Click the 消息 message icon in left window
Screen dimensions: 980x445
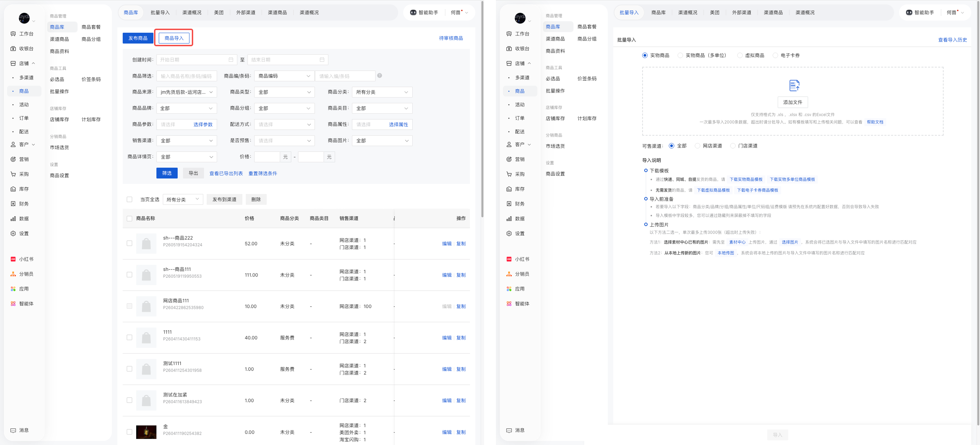(x=13, y=430)
